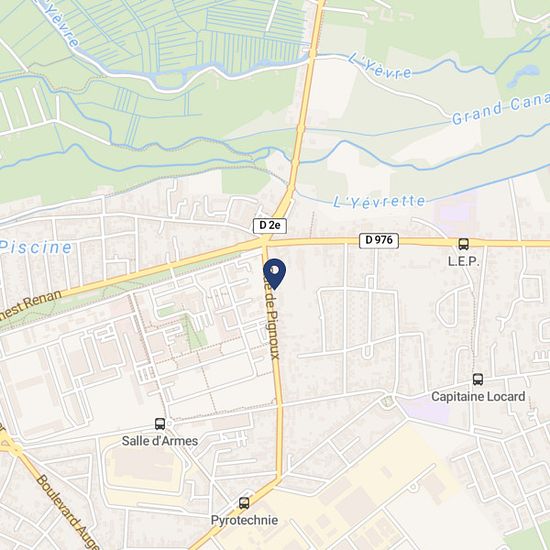
Task: Click the Grand Canal water label
Action: click(x=501, y=107)
